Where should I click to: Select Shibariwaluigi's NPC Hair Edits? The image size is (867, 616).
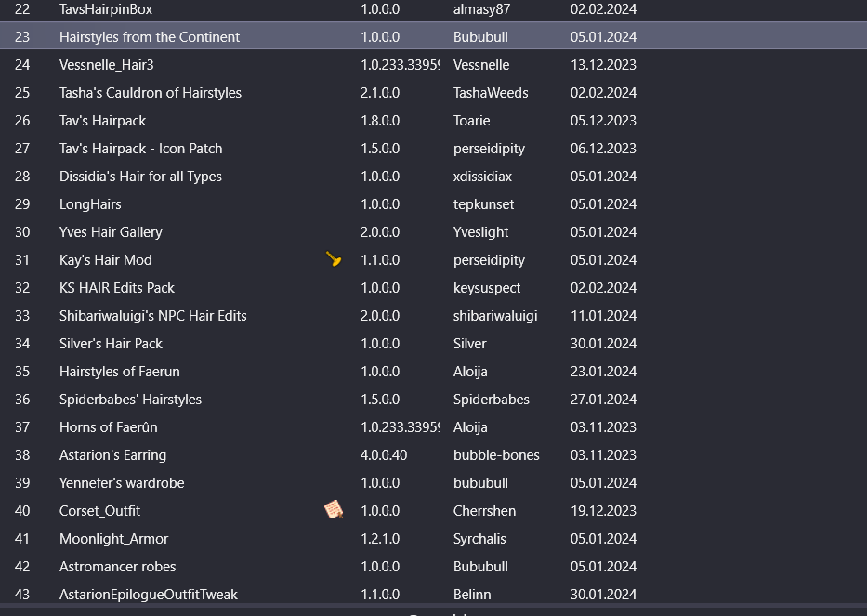point(152,316)
